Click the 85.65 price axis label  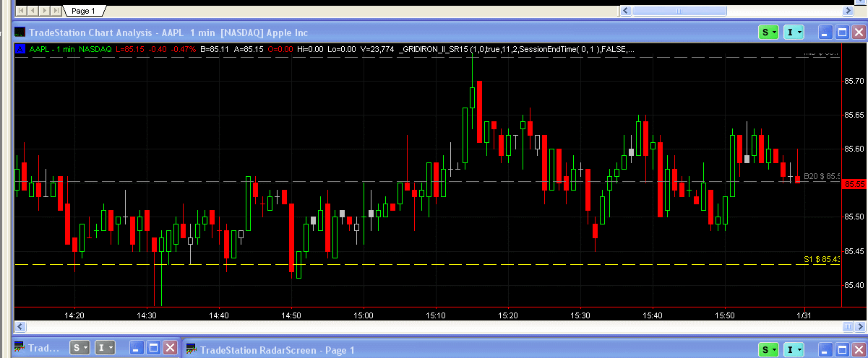click(854, 115)
